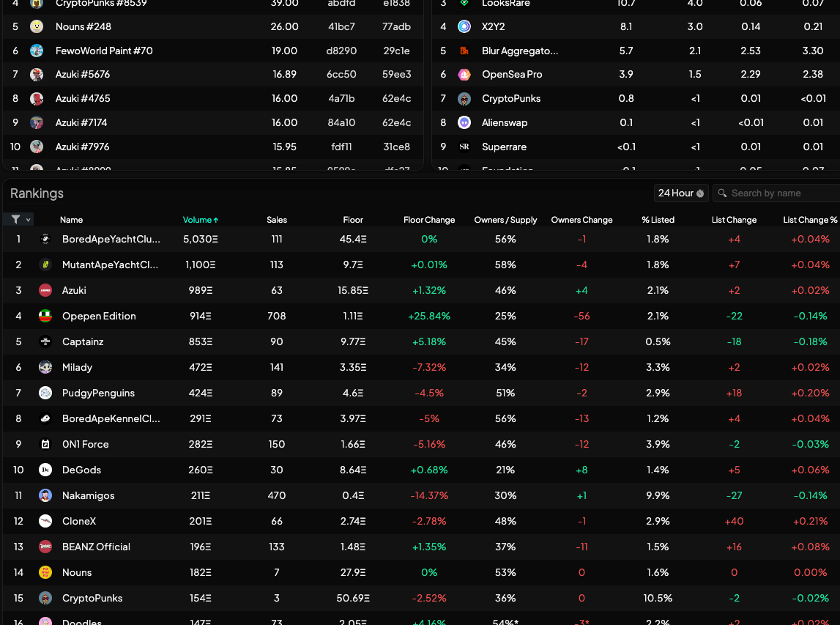
Task: Sort rankings by Floor column
Action: tap(352, 220)
